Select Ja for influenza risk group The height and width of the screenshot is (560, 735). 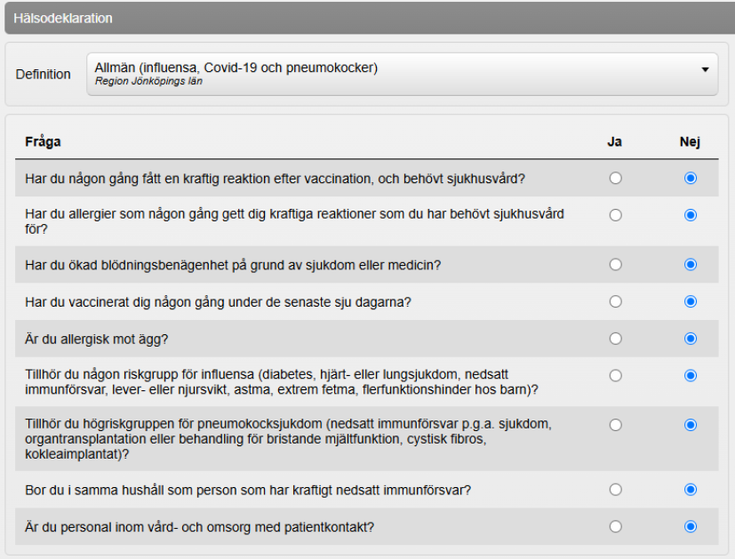pos(615,376)
